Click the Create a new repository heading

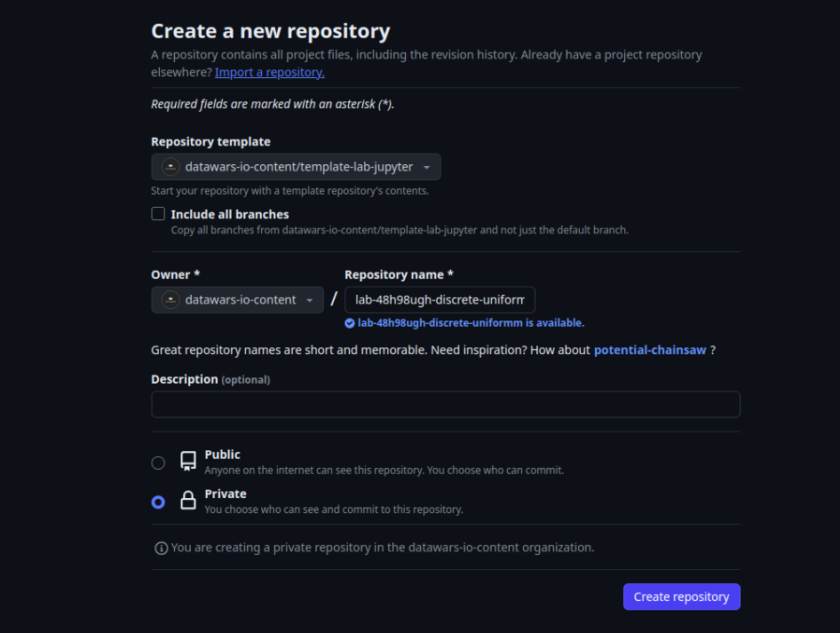click(x=271, y=31)
